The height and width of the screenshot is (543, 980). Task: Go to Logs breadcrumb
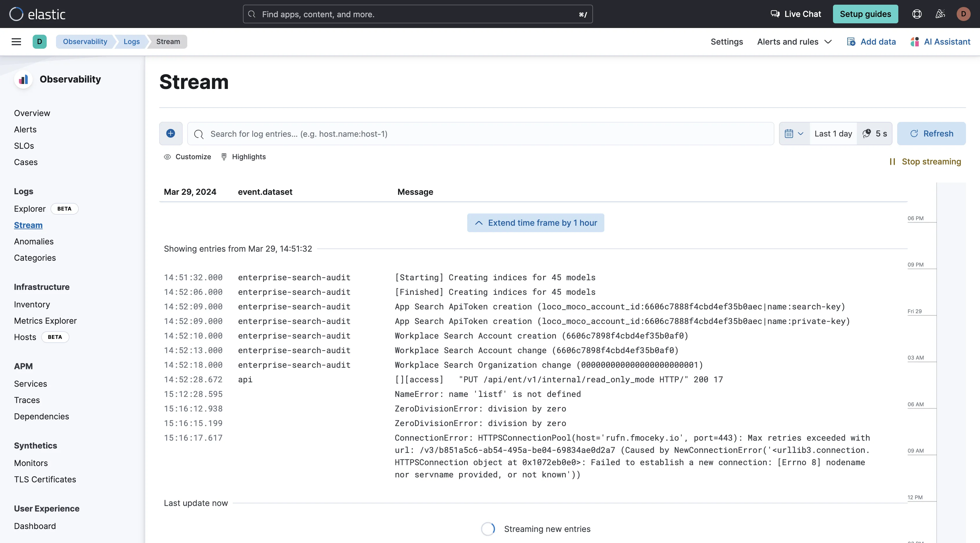(x=131, y=41)
